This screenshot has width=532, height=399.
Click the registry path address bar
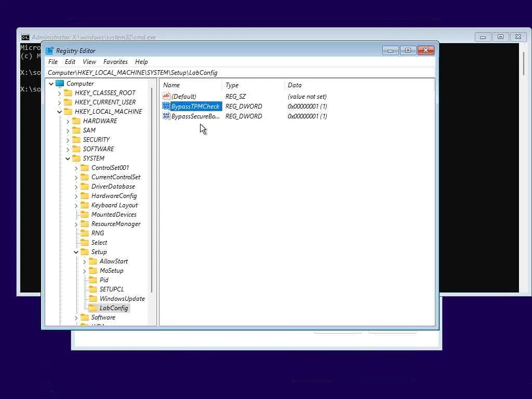click(x=240, y=73)
